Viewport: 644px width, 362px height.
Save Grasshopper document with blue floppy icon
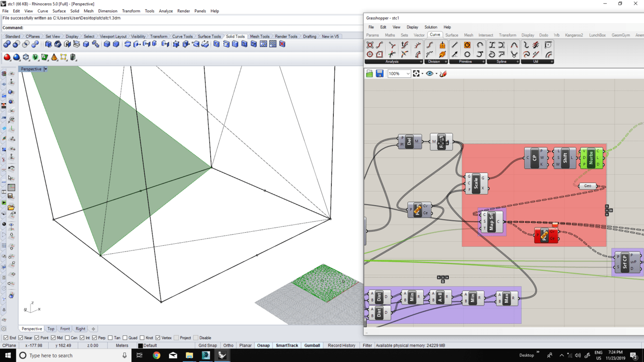[380, 74]
